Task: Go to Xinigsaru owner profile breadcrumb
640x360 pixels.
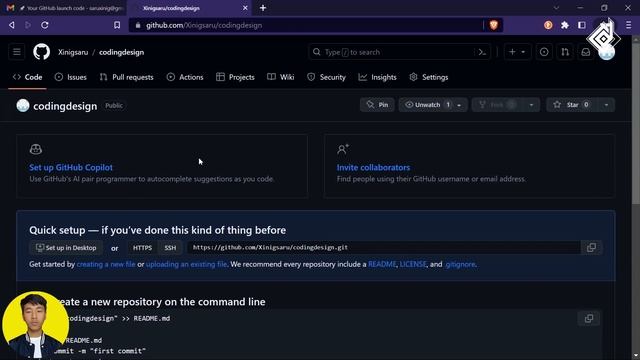Action: 73,52
